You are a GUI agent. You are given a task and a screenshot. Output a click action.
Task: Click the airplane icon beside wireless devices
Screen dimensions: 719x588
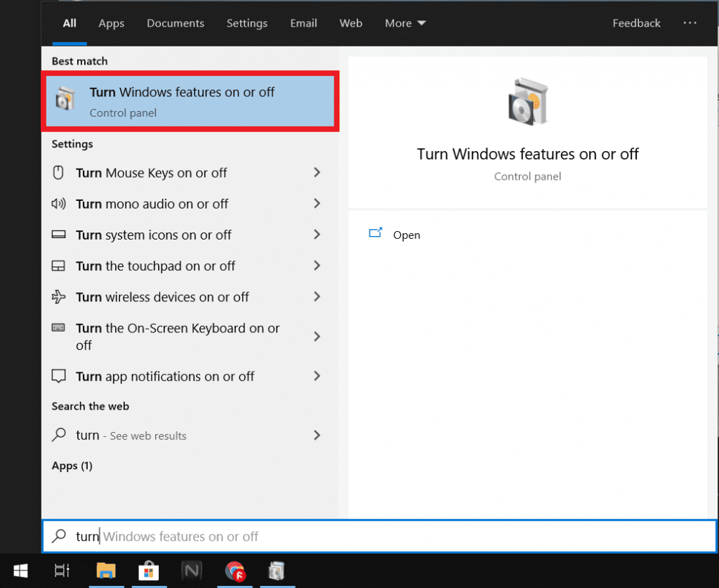point(58,296)
